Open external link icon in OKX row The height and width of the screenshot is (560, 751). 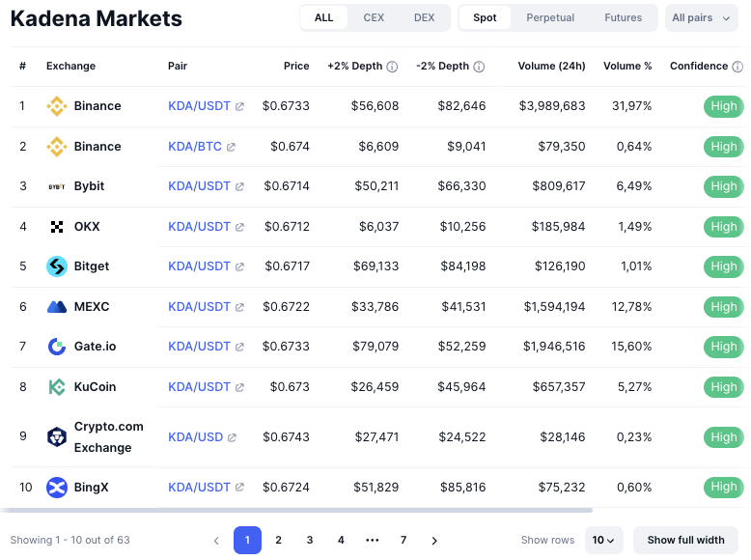coord(239,227)
